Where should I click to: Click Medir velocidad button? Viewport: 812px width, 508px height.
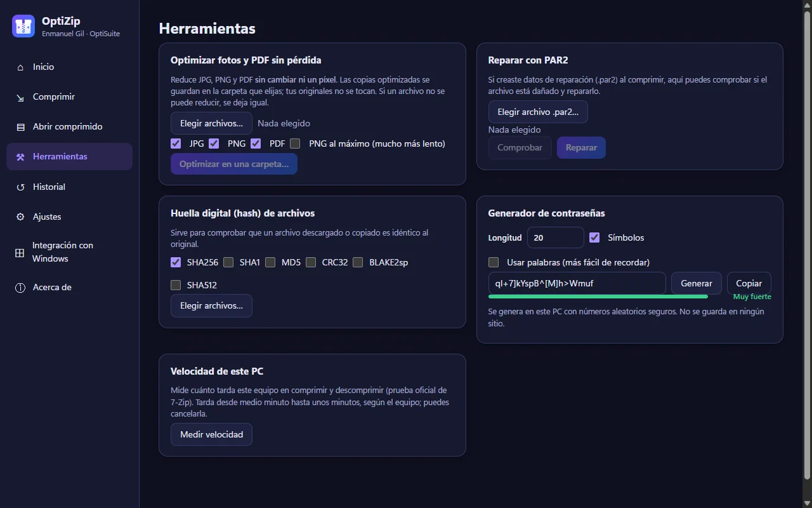[x=211, y=434]
